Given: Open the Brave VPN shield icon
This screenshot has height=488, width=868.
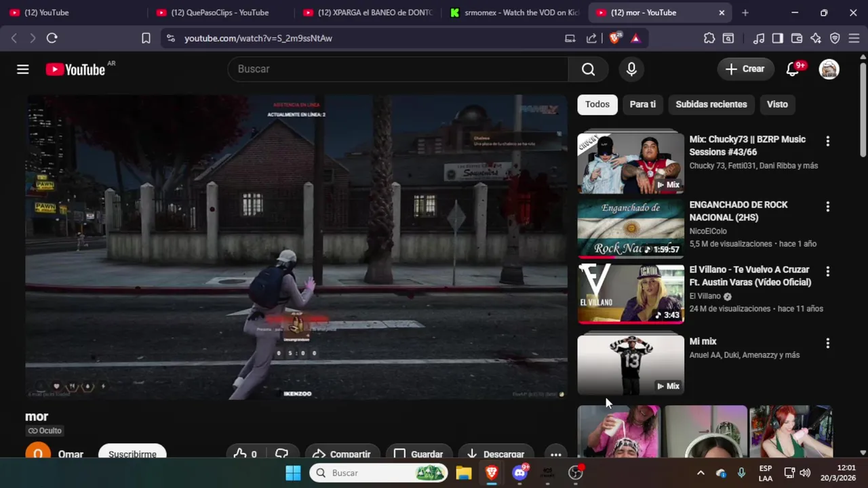Looking at the screenshot, I should (835, 39).
